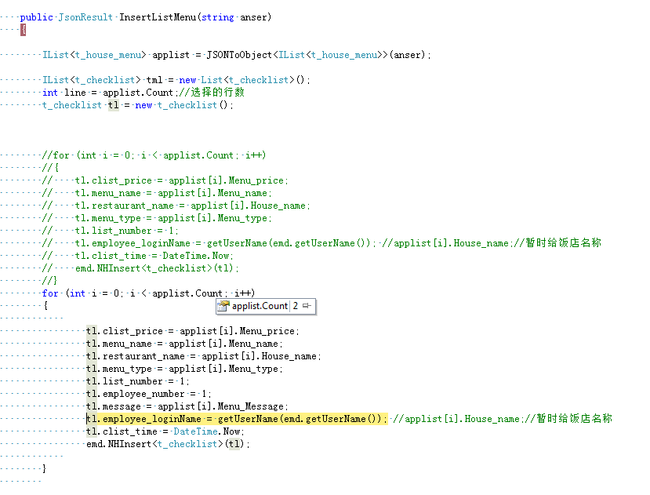This screenshot has width=650, height=495.
Task: Pin the applist.Count data tip
Action: [307, 306]
